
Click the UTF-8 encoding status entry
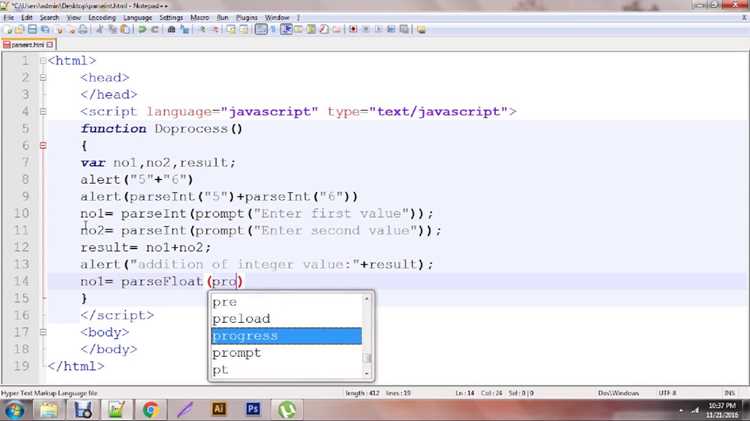[x=666, y=393]
